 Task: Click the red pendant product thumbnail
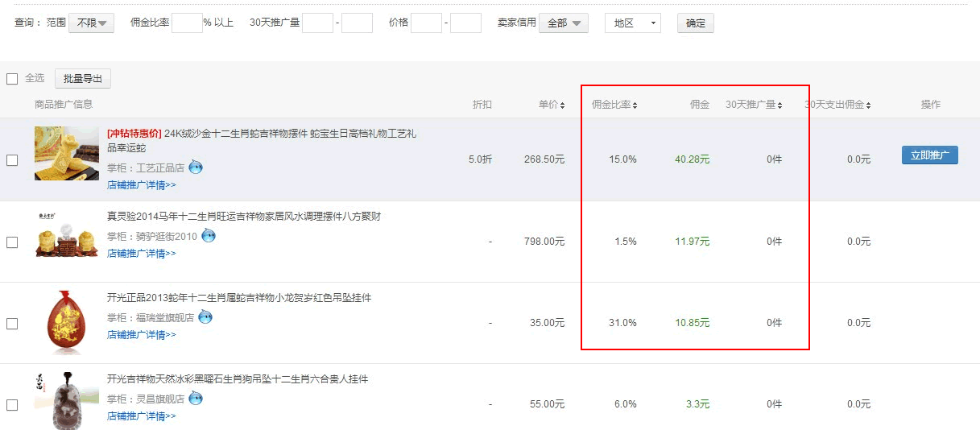point(67,322)
